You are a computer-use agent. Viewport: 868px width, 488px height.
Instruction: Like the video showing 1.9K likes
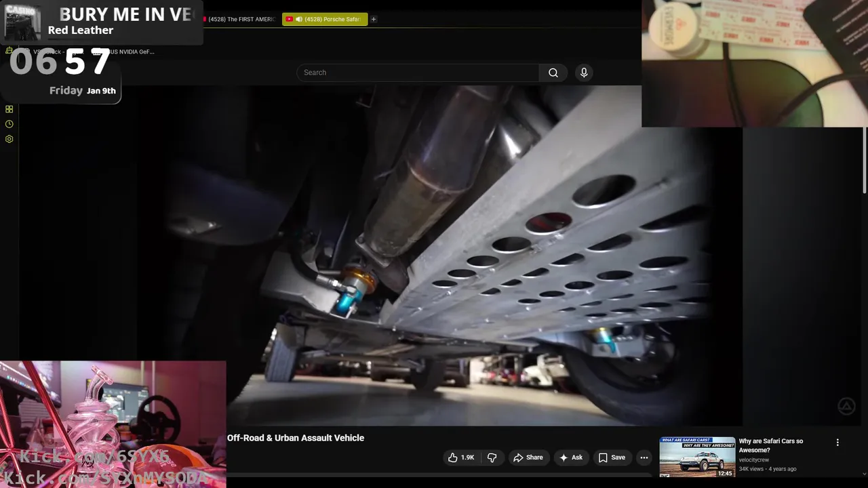point(461,457)
